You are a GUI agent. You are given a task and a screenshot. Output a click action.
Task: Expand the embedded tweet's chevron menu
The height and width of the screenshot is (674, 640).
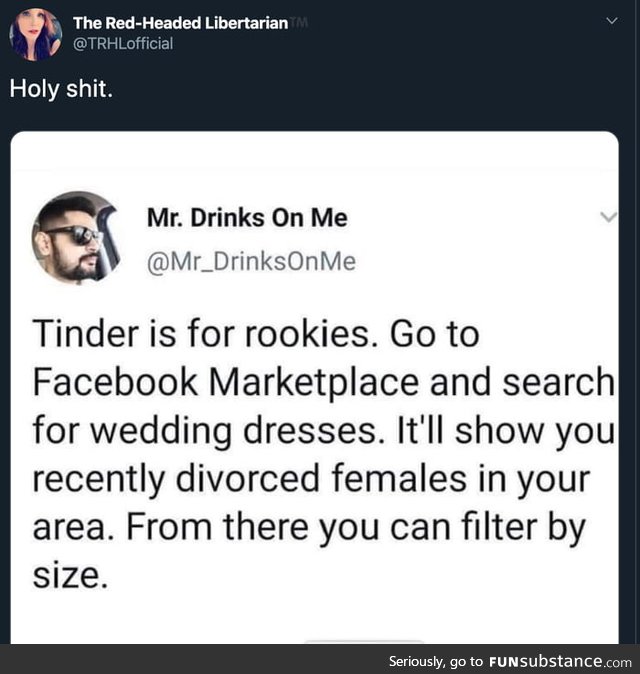608,217
